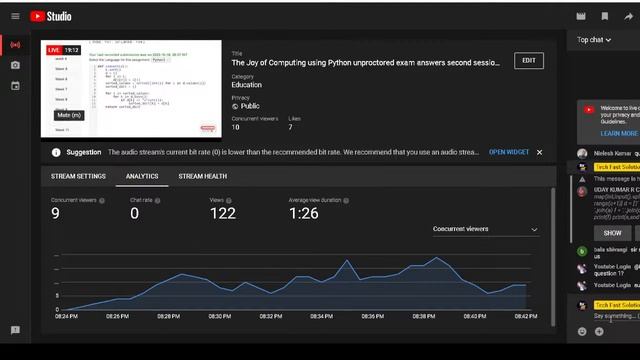Open the Webcam camera icon in sidebar

15,65
